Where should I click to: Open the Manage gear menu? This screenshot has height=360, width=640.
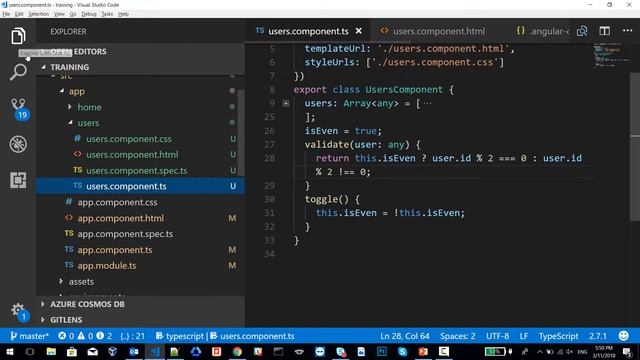pyautogui.click(x=19, y=312)
